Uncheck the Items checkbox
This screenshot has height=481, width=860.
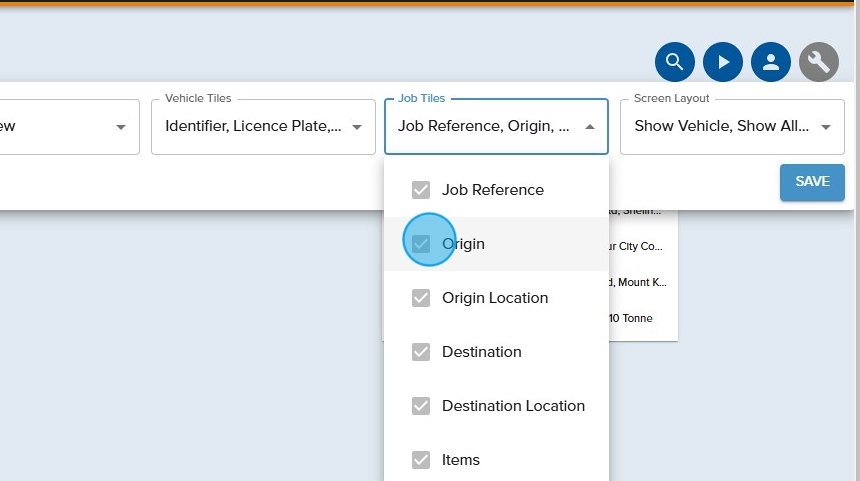[x=421, y=460]
